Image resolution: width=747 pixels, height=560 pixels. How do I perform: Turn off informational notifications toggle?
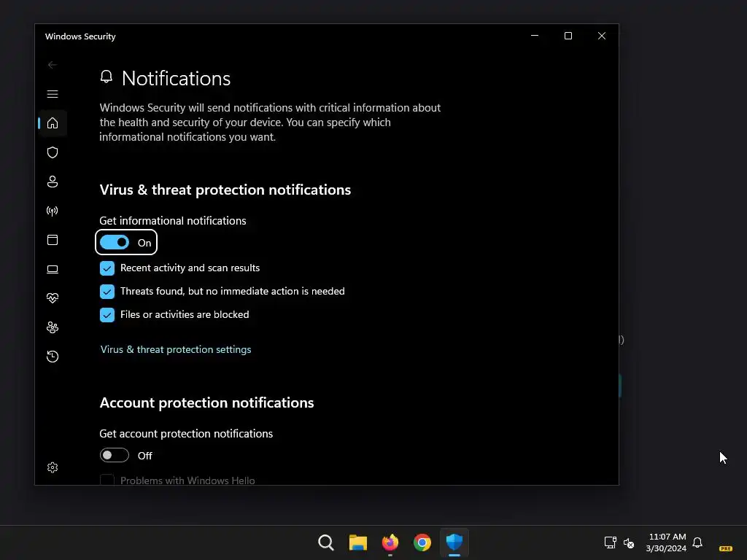[x=115, y=242]
